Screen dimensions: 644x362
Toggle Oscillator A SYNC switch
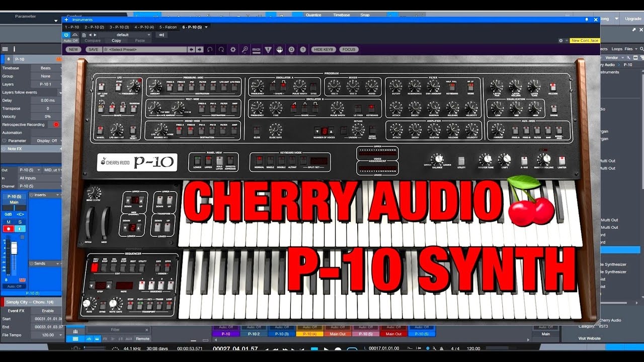point(313,87)
